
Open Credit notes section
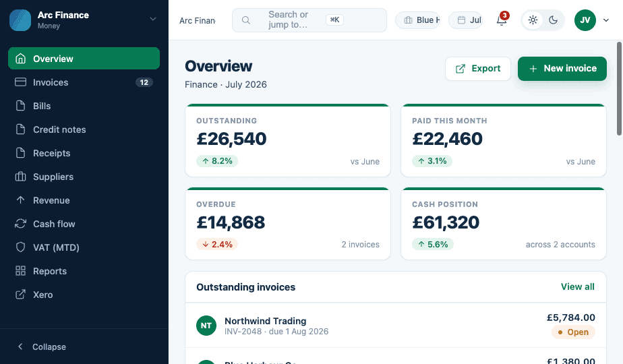pyautogui.click(x=84, y=129)
